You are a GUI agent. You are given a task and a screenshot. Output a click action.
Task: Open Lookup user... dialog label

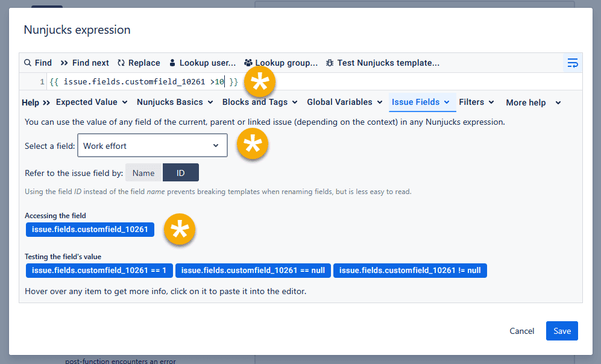[x=208, y=63]
